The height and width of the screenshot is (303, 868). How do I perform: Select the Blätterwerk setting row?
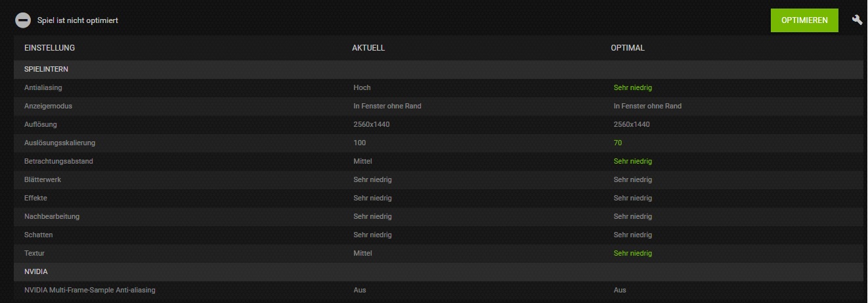[439, 179]
